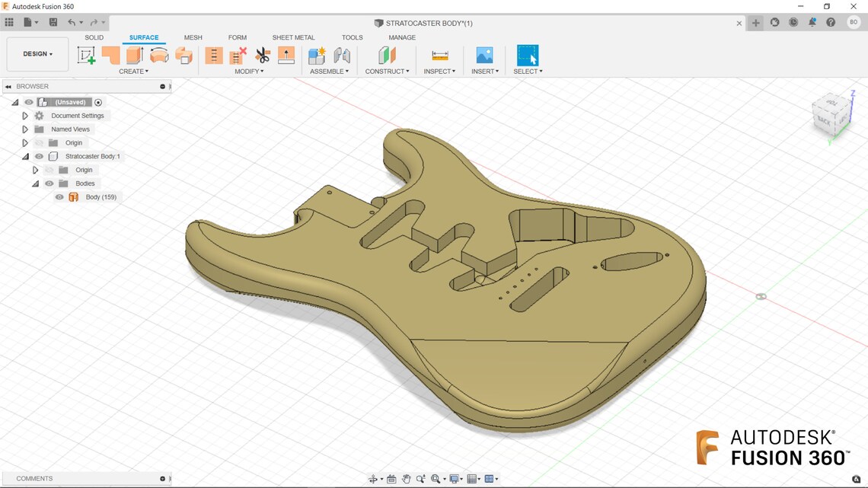868x488 pixels.
Task: Select the Trim scissors icon under Modify
Action: (262, 54)
